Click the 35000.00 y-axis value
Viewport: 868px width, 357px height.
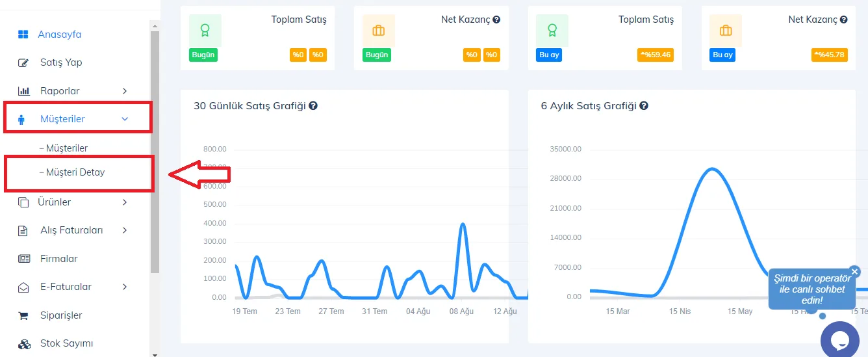(565, 149)
